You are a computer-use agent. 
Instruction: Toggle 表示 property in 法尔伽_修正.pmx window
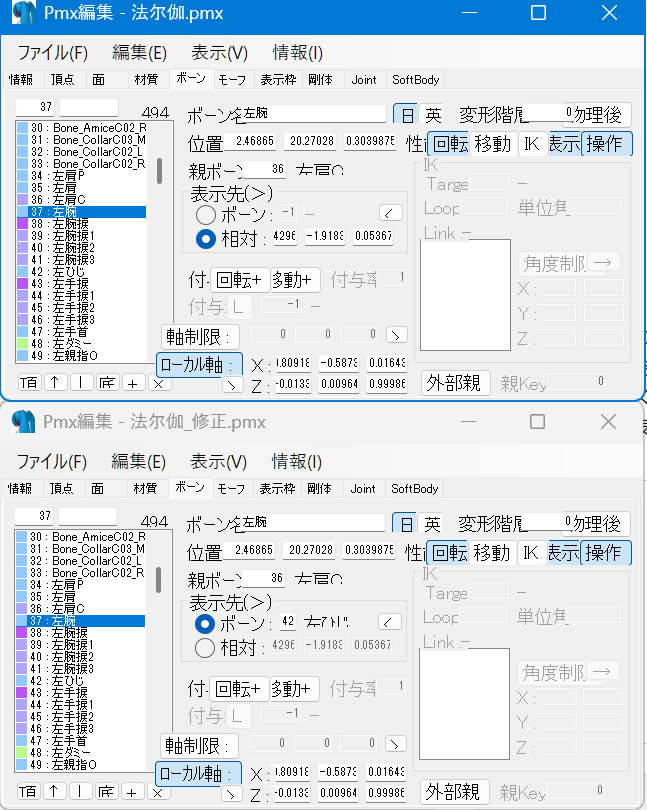point(563,553)
